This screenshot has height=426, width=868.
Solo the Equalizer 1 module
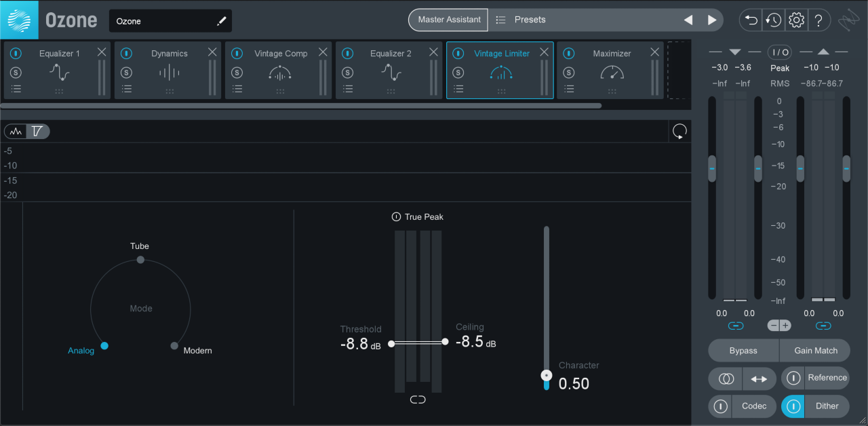16,73
